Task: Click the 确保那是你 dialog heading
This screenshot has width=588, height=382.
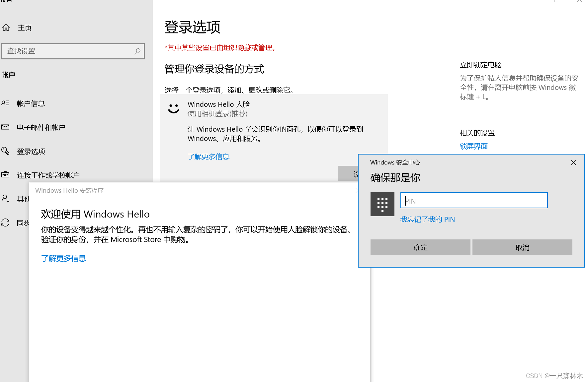Action: click(x=395, y=178)
